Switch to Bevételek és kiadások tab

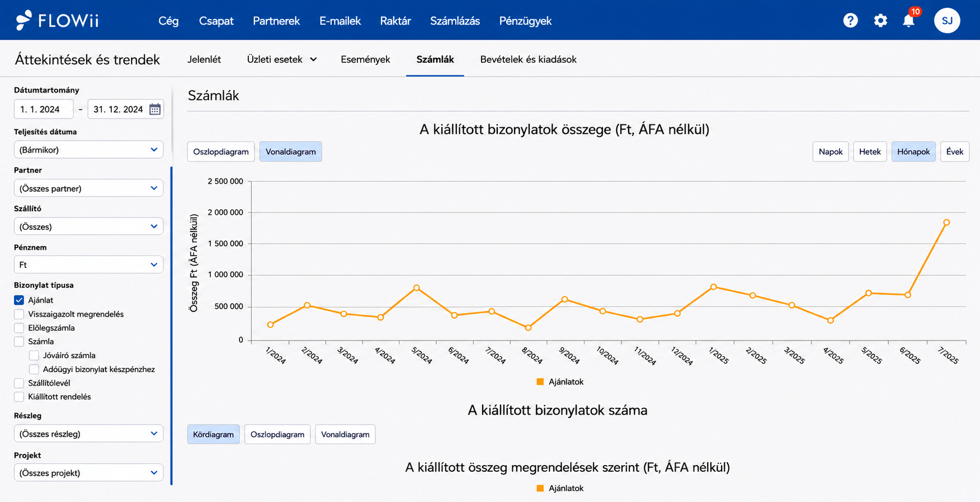tap(528, 59)
